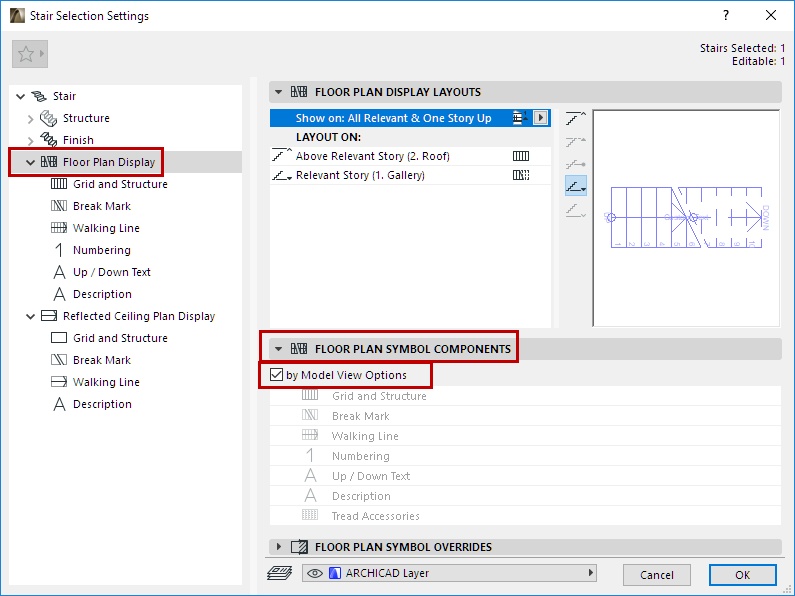Select Grid and Structure under Floor Plan Display

click(x=120, y=184)
